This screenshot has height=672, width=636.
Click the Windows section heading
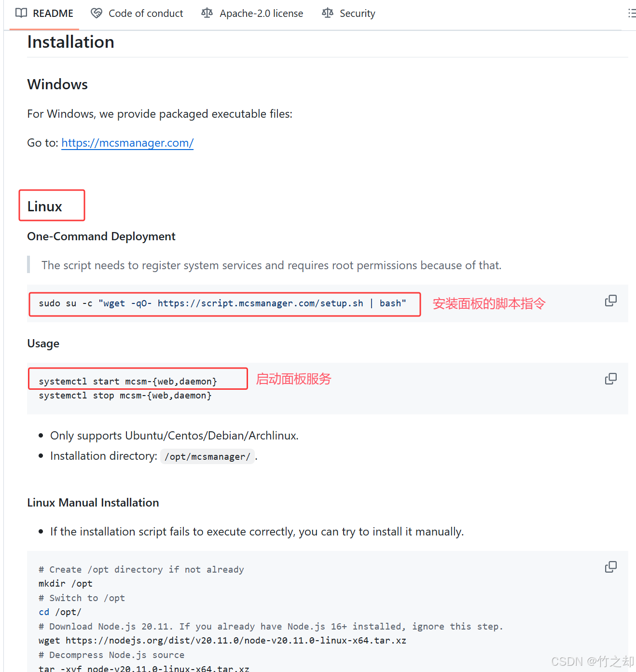(57, 84)
